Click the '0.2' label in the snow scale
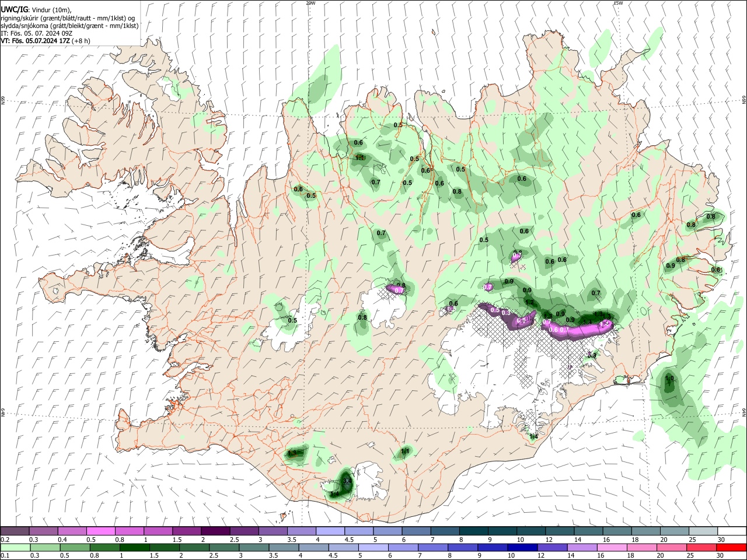The image size is (747, 560). tap(5, 540)
